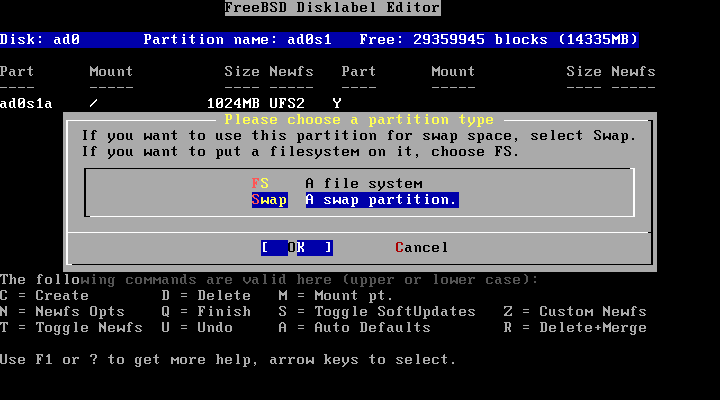The width and height of the screenshot is (720, 400).
Task: Click the 'D = Delete' command text
Action: 206,296
